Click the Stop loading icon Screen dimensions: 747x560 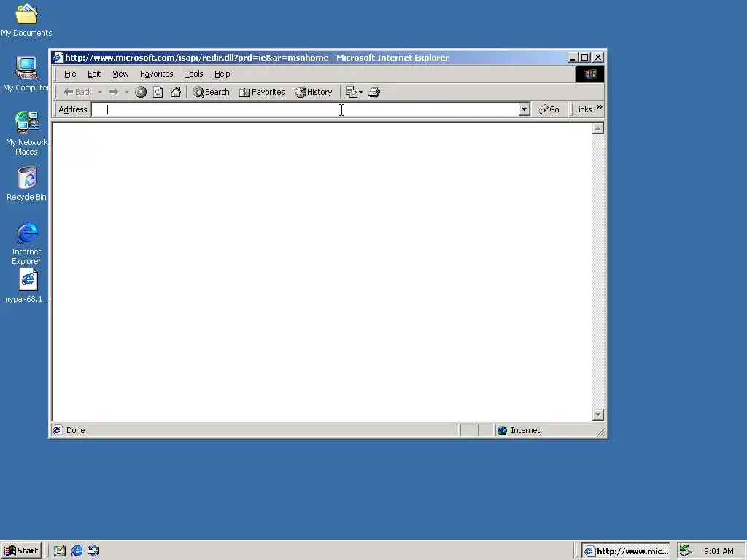tap(141, 92)
